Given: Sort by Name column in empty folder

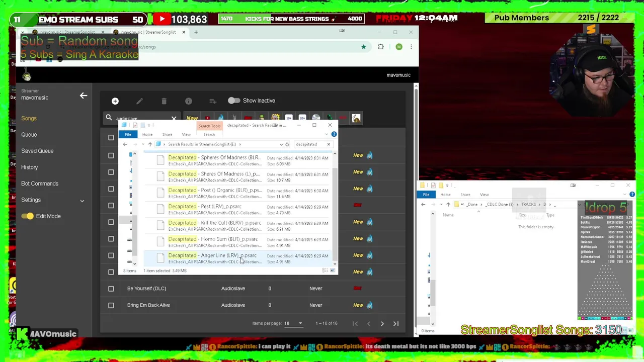Looking at the screenshot, I should [x=448, y=215].
